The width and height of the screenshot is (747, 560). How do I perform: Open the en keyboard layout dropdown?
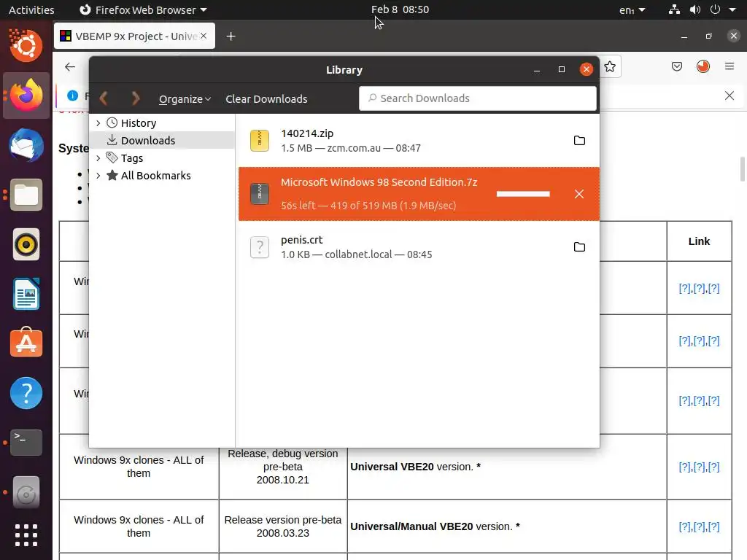(632, 9)
